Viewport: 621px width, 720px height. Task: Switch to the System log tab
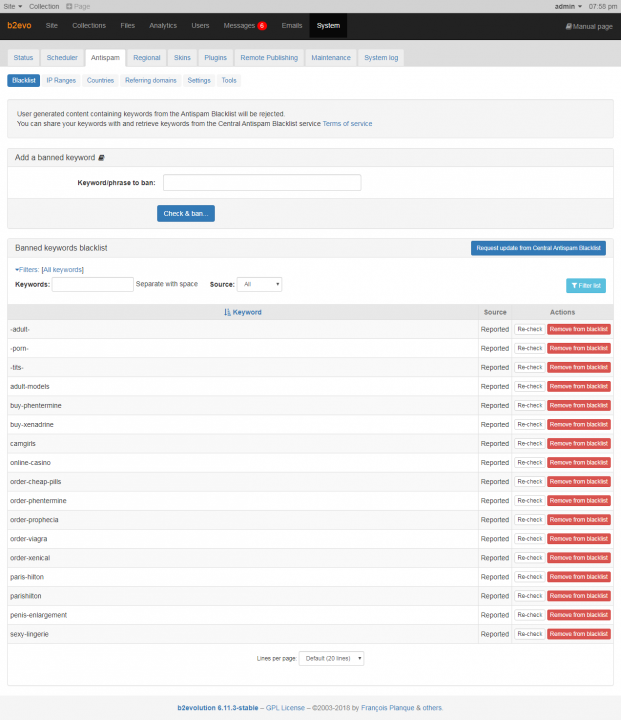tap(381, 58)
